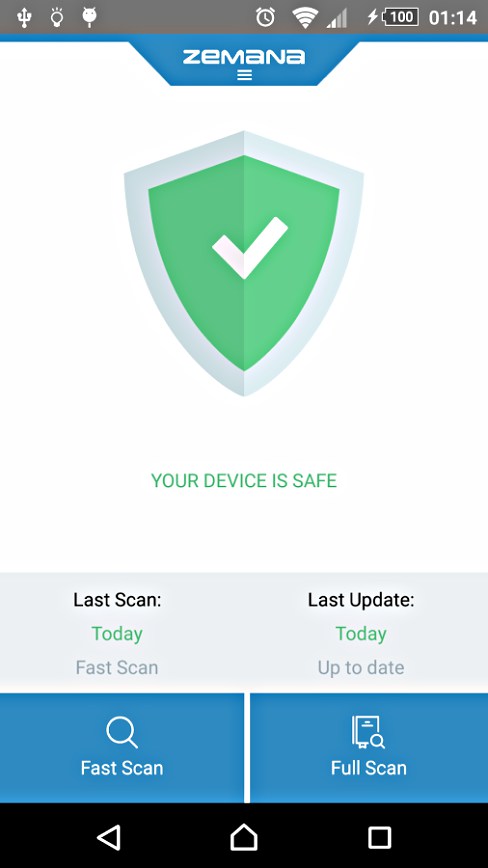Tap the Last Scan Today label

(117, 633)
